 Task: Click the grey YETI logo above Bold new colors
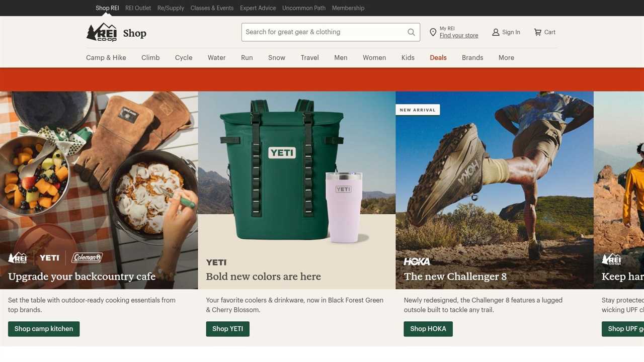tap(216, 262)
